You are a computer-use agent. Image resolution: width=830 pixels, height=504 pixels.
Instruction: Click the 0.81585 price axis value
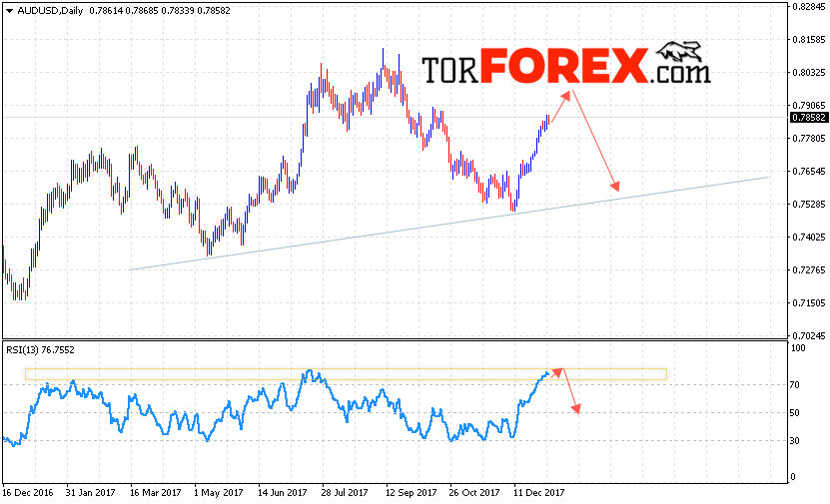809,40
